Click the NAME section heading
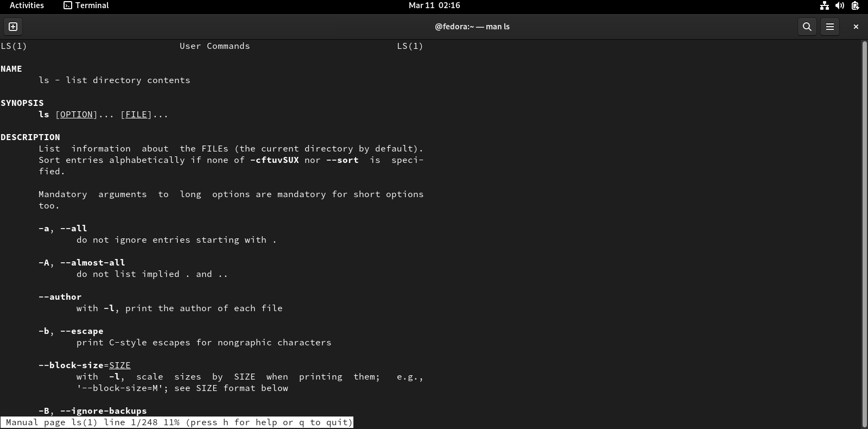868x429 pixels. pyautogui.click(x=11, y=69)
